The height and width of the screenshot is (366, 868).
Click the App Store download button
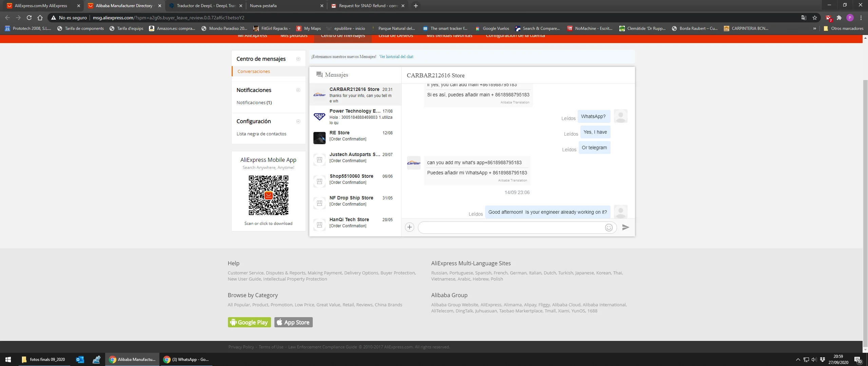[293, 322]
